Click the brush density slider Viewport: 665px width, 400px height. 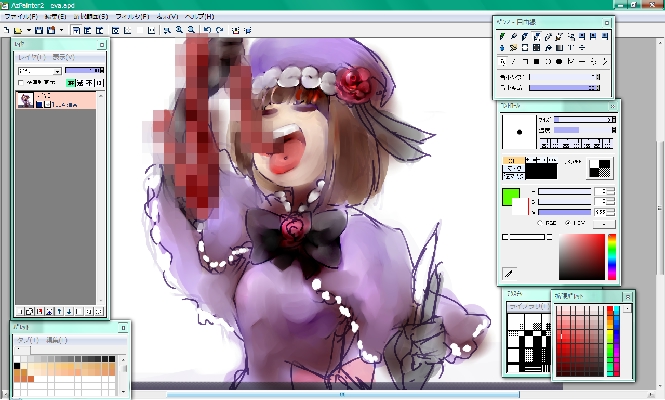(584, 130)
